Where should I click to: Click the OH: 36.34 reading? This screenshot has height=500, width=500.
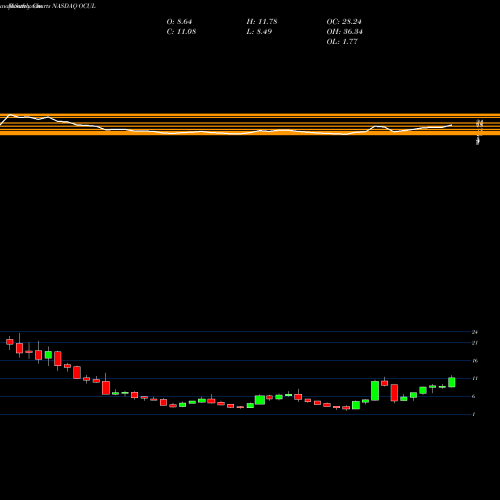pyautogui.click(x=345, y=32)
